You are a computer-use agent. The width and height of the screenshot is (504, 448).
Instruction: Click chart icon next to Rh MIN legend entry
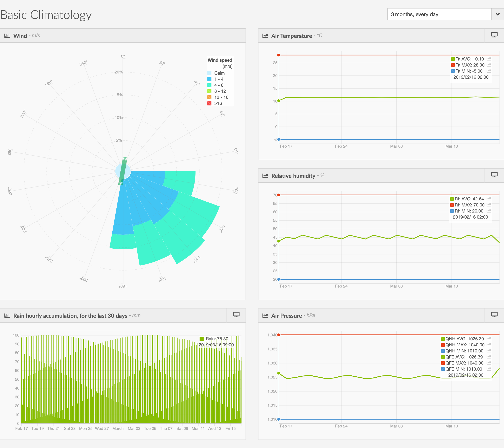489,211
